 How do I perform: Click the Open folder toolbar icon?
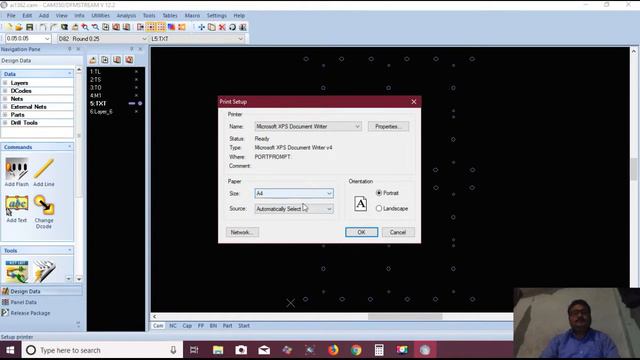[x=19, y=27]
